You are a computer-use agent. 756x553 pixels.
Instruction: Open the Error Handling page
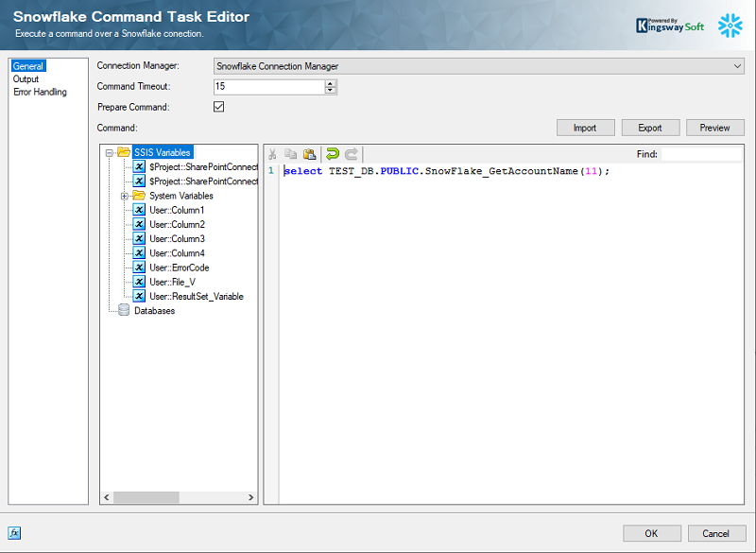(40, 92)
